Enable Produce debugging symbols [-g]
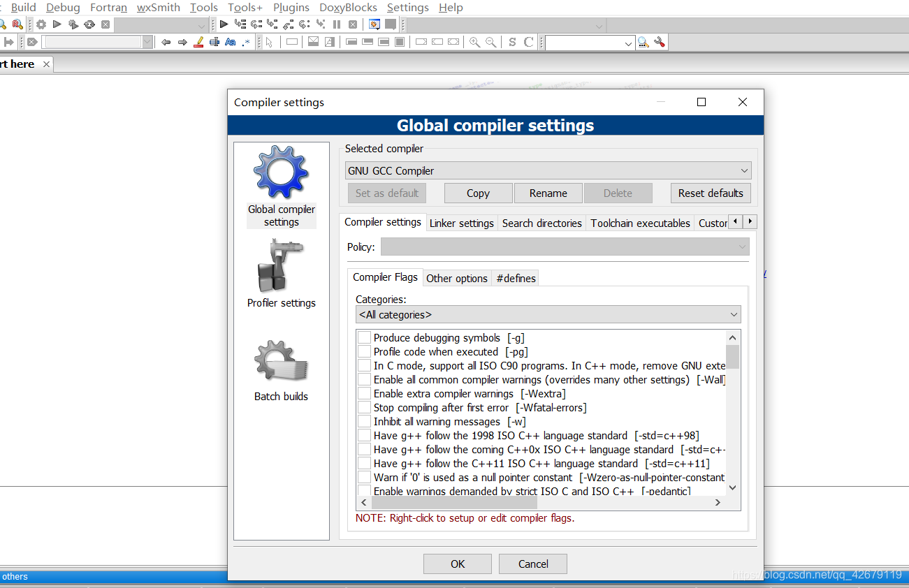 click(364, 337)
